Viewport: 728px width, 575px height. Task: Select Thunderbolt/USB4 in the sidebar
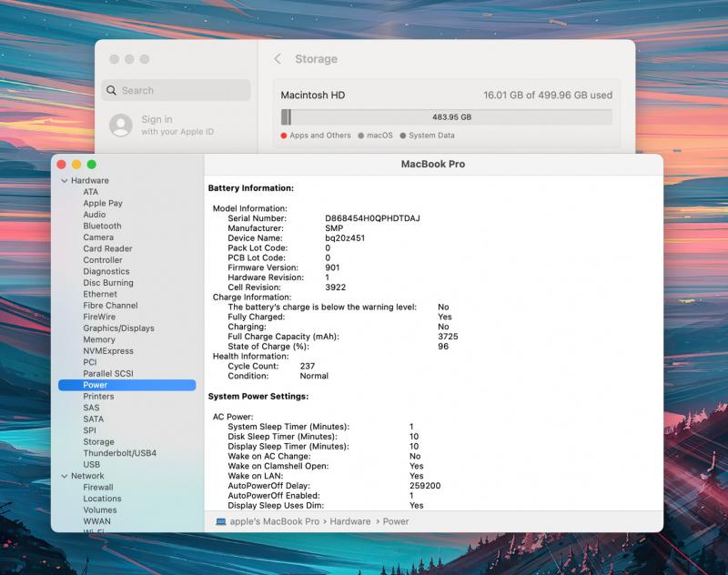(120, 453)
